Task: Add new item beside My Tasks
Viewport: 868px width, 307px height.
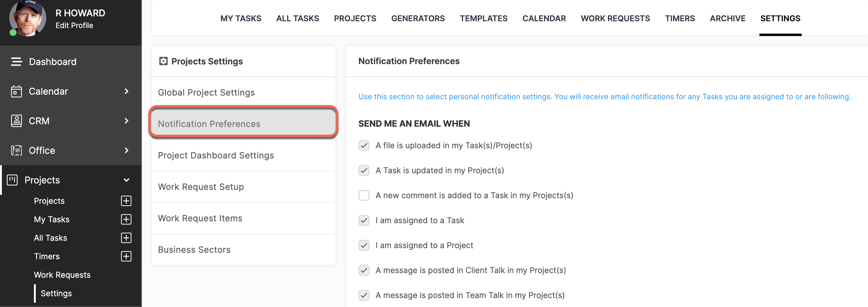Action: click(x=126, y=219)
